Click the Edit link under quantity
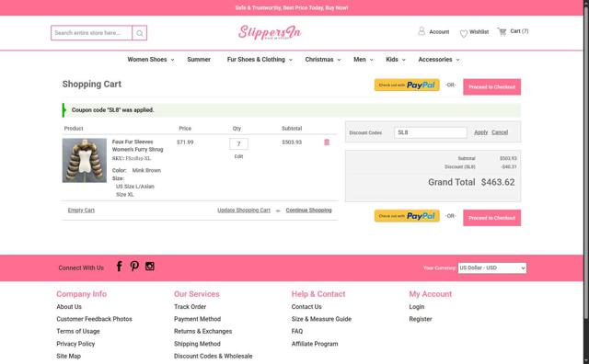Viewport: 589px width, 364px height. pyautogui.click(x=238, y=156)
